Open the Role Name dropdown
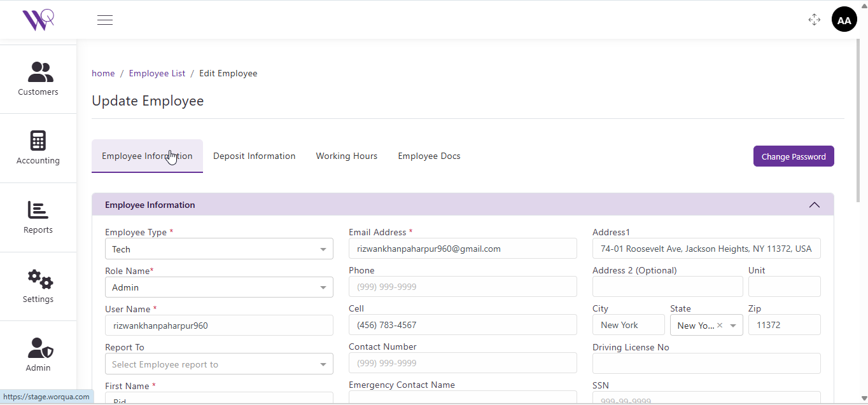 click(x=219, y=287)
